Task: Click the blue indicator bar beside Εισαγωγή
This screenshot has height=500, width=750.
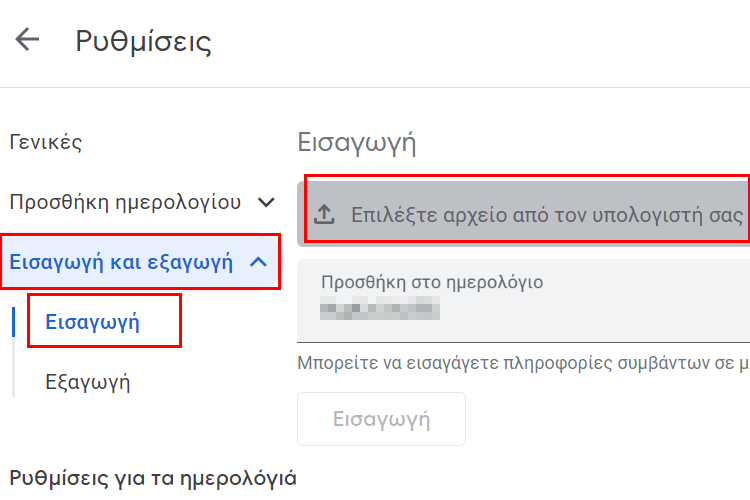Action: point(13,322)
